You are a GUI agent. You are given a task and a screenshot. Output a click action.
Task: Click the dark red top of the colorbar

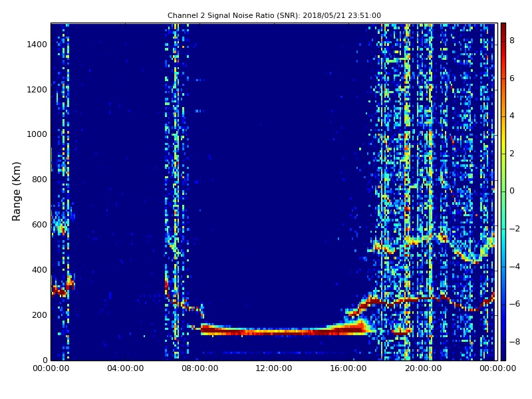[x=503, y=29]
